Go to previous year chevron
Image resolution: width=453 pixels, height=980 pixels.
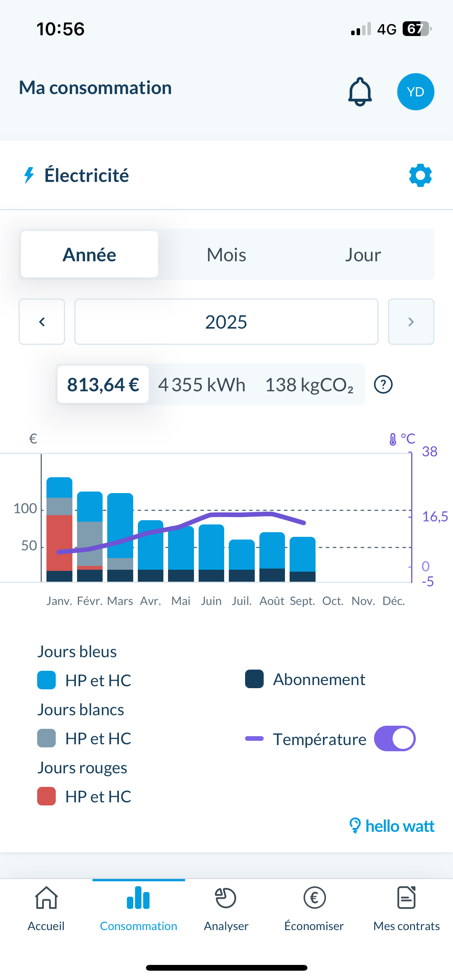(42, 322)
